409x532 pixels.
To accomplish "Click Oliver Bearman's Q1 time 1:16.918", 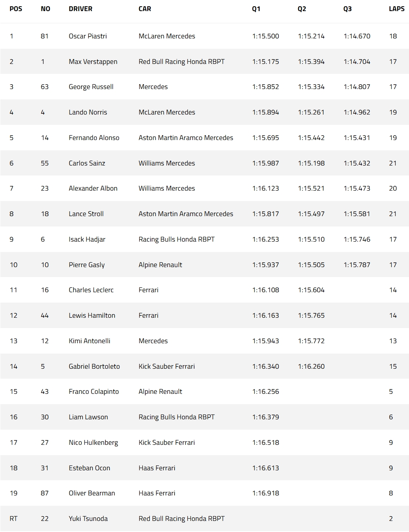I will 266,493.
